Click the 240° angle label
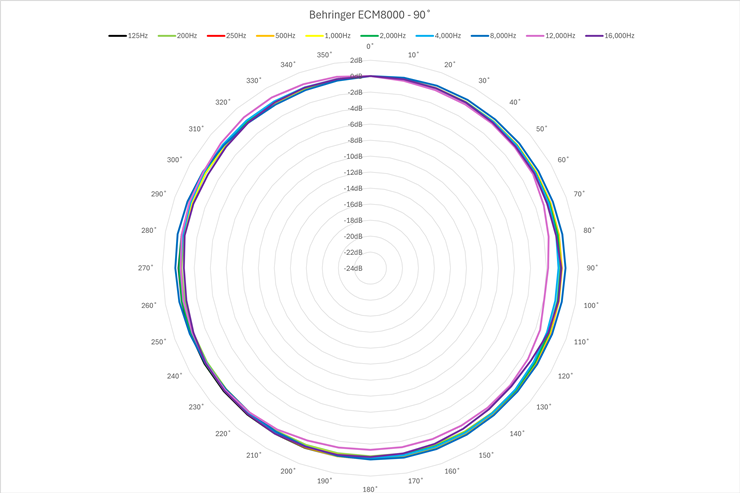 pos(175,376)
